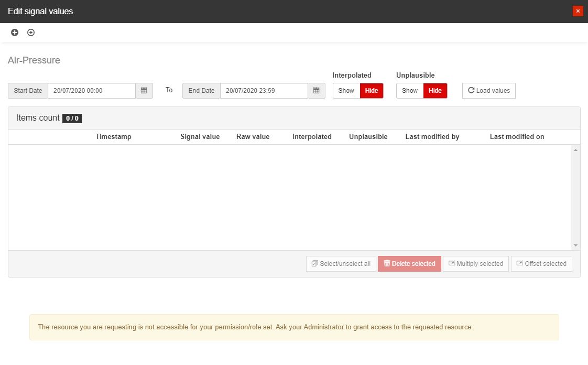Click the solid plus circle toolbar icon
The width and height of the screenshot is (588, 365).
click(x=15, y=33)
